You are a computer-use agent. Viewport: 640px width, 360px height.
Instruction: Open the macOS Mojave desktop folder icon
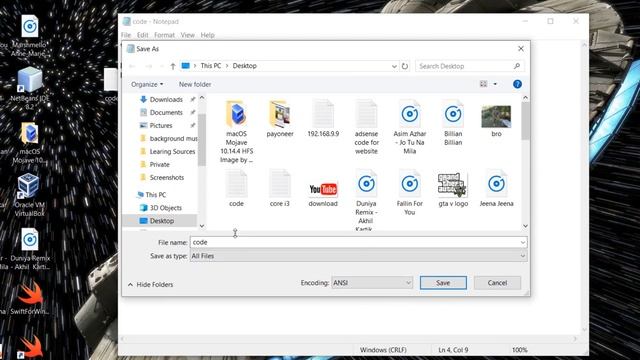[x=29, y=143]
